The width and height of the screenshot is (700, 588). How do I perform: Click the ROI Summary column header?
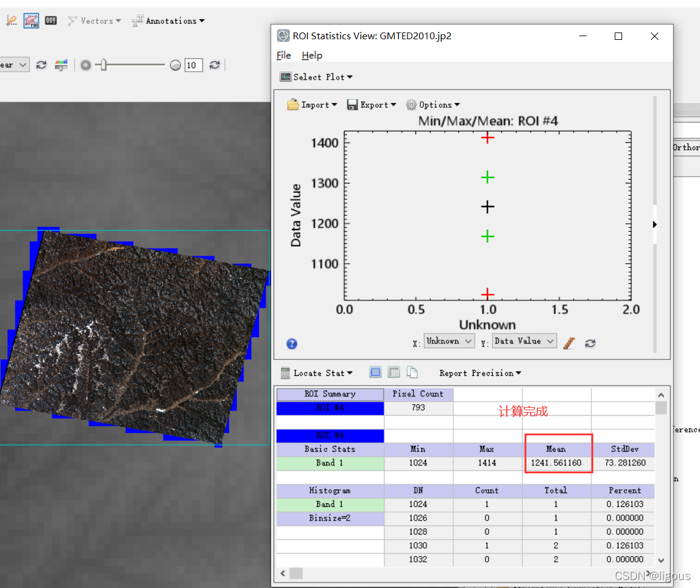pos(330,394)
